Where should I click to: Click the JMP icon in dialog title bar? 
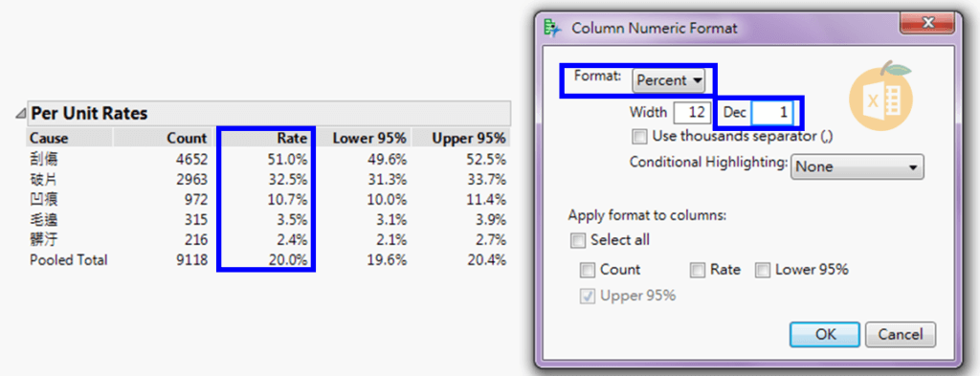pyautogui.click(x=551, y=28)
